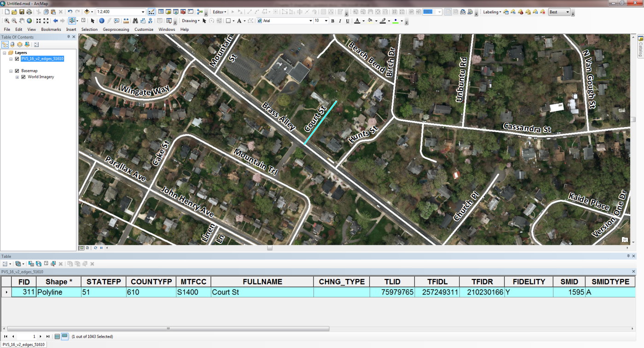Viewport: 644px width, 348px height.
Task: Uncheck the PVS_16_v2_edges_51610 layer
Action: (17, 59)
